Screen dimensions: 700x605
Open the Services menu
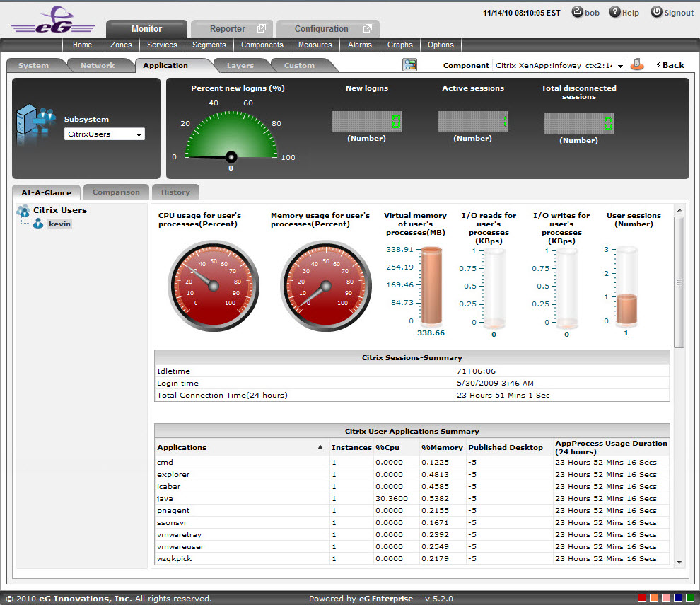tap(162, 45)
